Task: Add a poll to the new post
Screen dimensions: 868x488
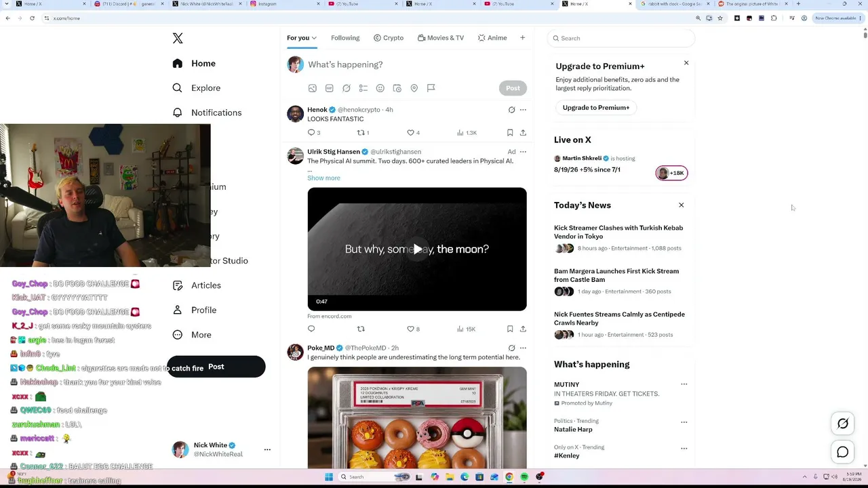Action: (x=363, y=88)
